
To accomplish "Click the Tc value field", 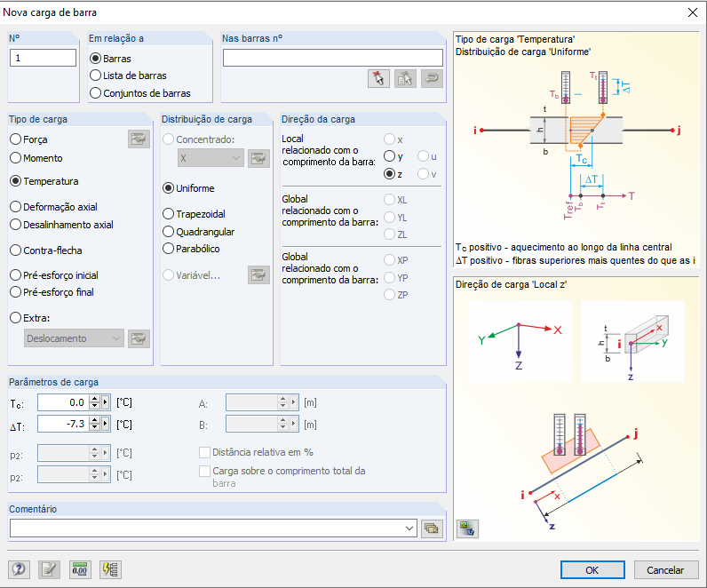I will (64, 402).
